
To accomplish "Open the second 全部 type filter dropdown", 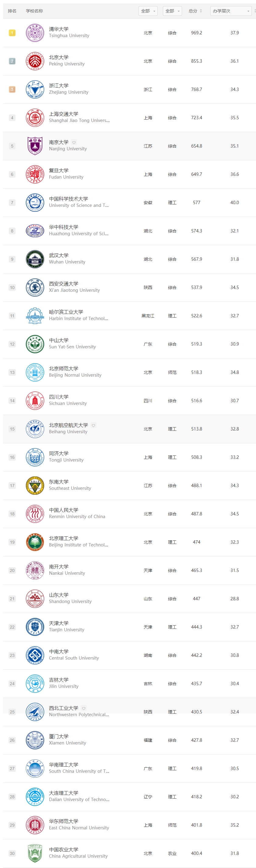I will click(x=172, y=11).
